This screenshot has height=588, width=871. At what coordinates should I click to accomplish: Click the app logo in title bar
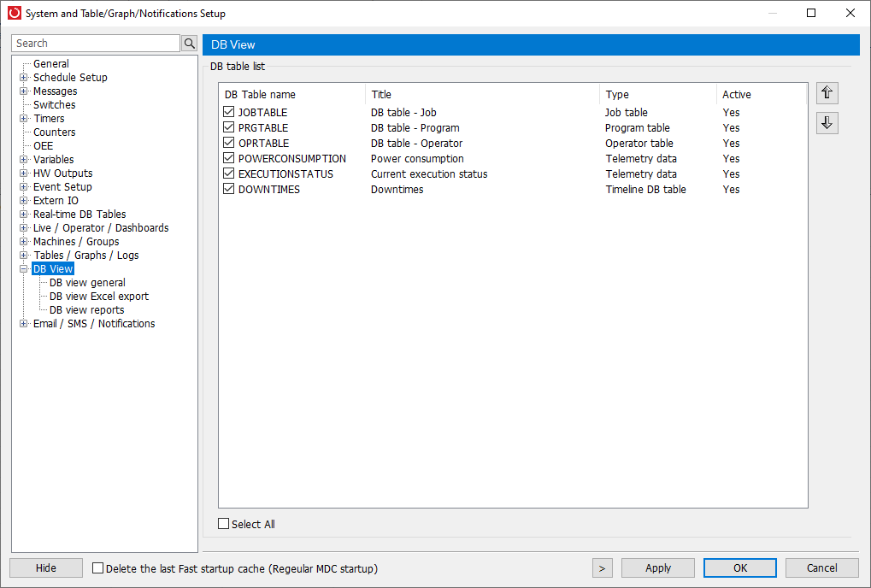click(15, 13)
